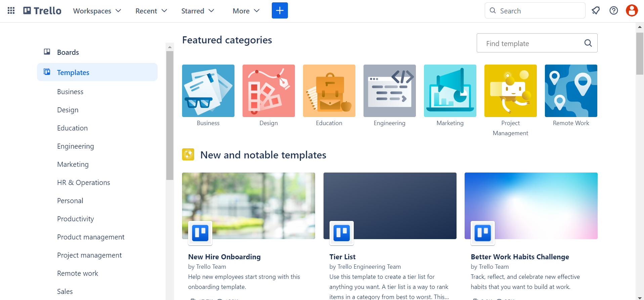Click the Templates icon in sidebar
Screen dimensions: 644x300
click(x=47, y=72)
